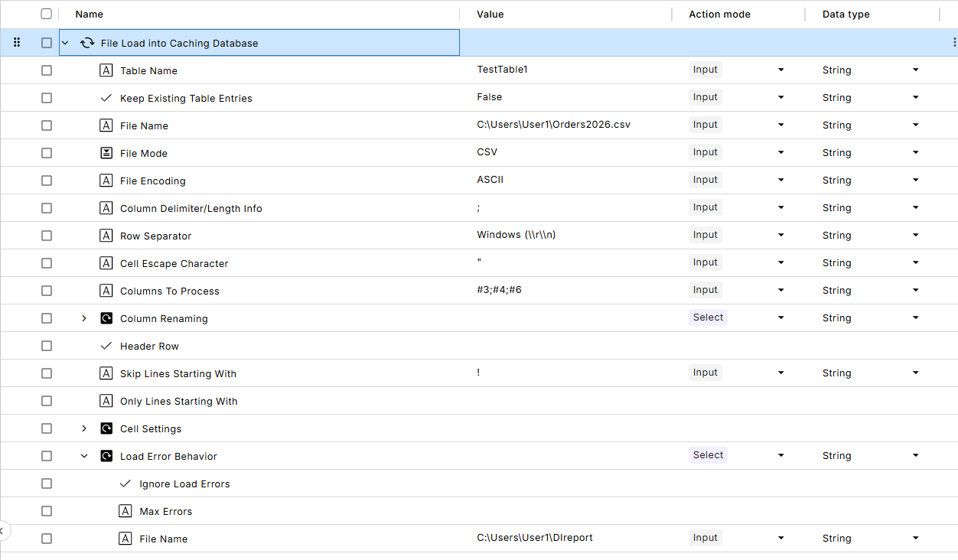Select the File Mode row checkbox

click(x=47, y=153)
